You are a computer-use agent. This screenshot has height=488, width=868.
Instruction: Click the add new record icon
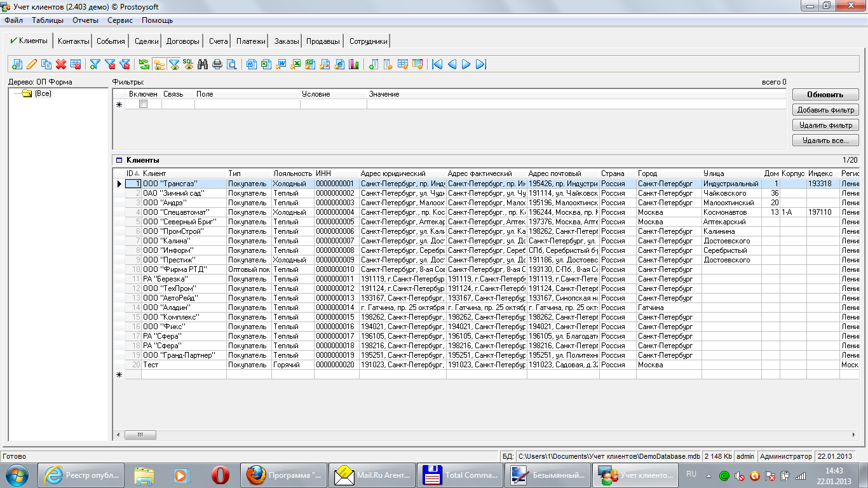(x=17, y=64)
